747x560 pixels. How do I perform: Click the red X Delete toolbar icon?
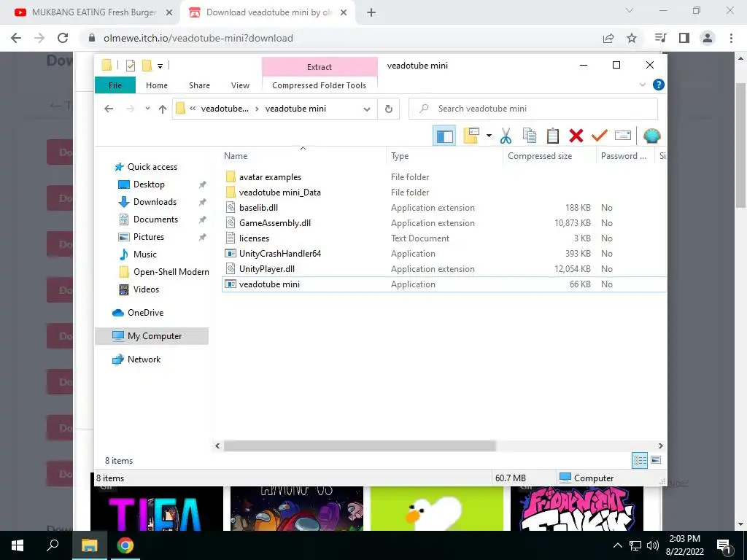pyautogui.click(x=576, y=136)
